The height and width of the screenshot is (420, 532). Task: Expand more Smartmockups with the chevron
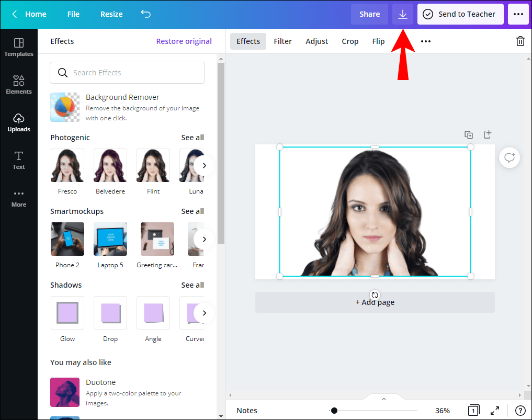pyautogui.click(x=204, y=239)
